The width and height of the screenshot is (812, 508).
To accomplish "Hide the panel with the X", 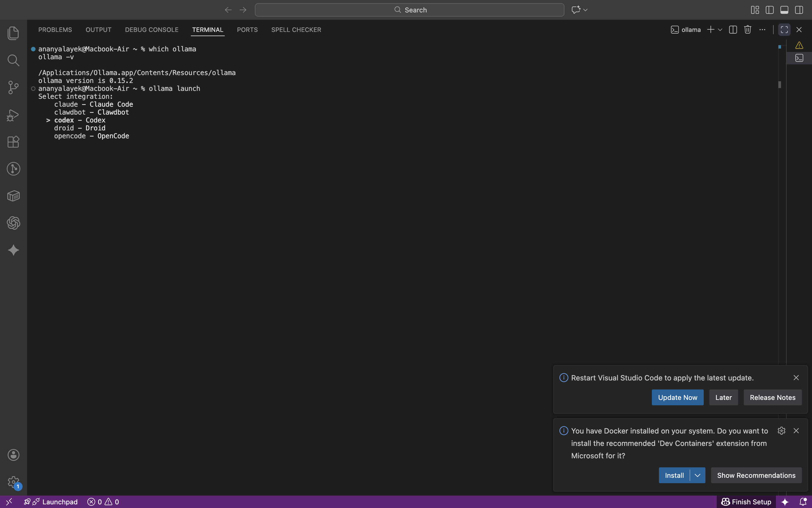I will 799,30.
